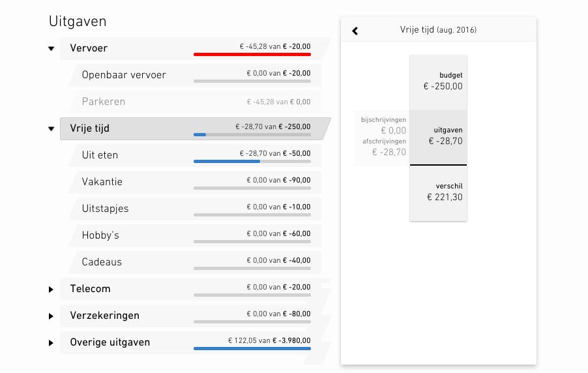Open the Vakantie subcategory
588x373 pixels.
pyautogui.click(x=102, y=182)
